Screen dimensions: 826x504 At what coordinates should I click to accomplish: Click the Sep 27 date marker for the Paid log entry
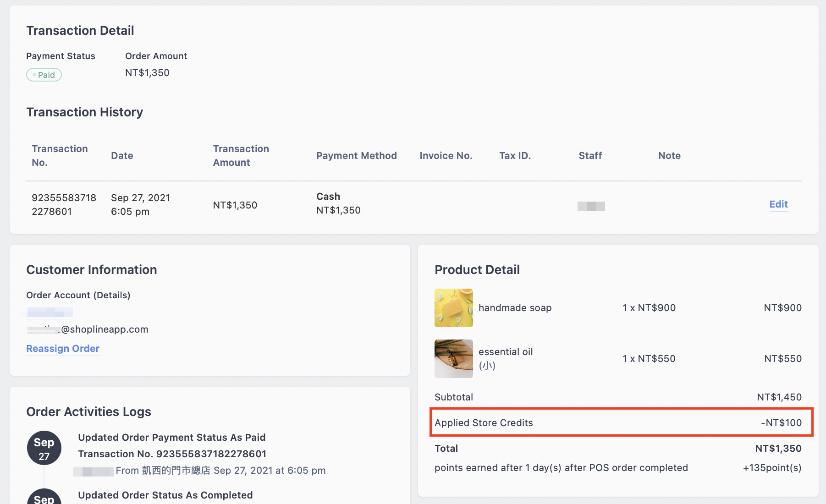pos(44,448)
